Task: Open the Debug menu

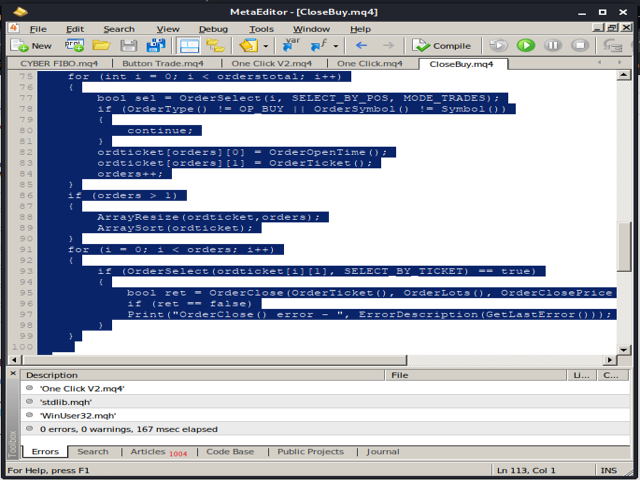Action: pyautogui.click(x=213, y=29)
